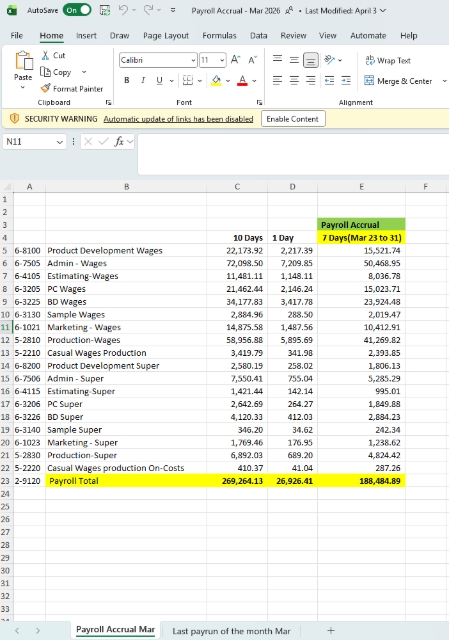Screen dimensions: 449x640
Task: Switch to the Insert tab
Action: tap(86, 36)
